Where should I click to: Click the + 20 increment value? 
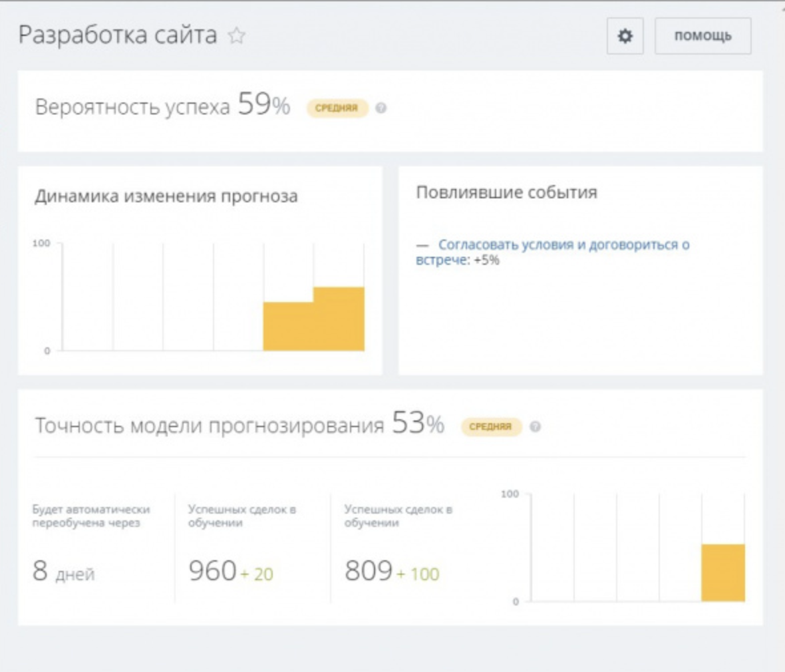pos(257,574)
